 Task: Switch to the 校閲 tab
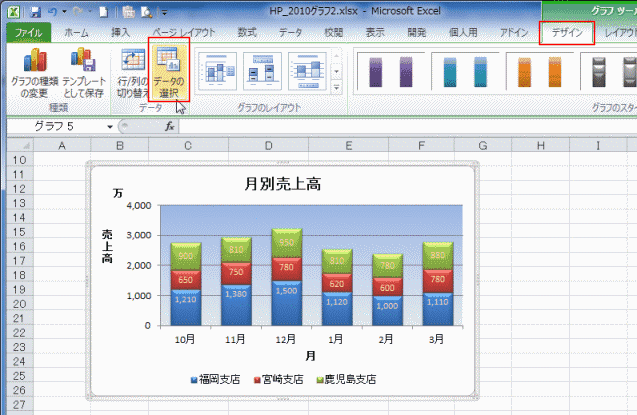click(334, 32)
